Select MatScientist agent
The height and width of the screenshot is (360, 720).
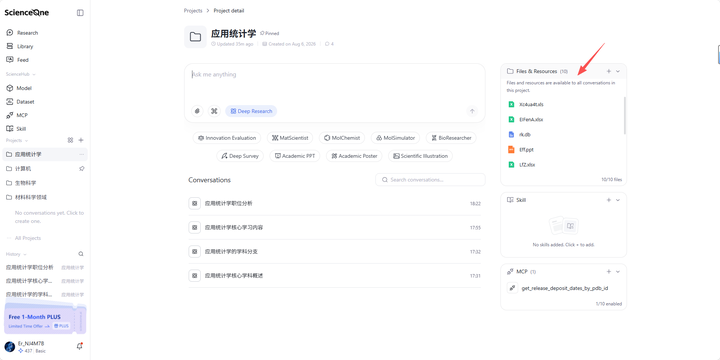tap(290, 138)
